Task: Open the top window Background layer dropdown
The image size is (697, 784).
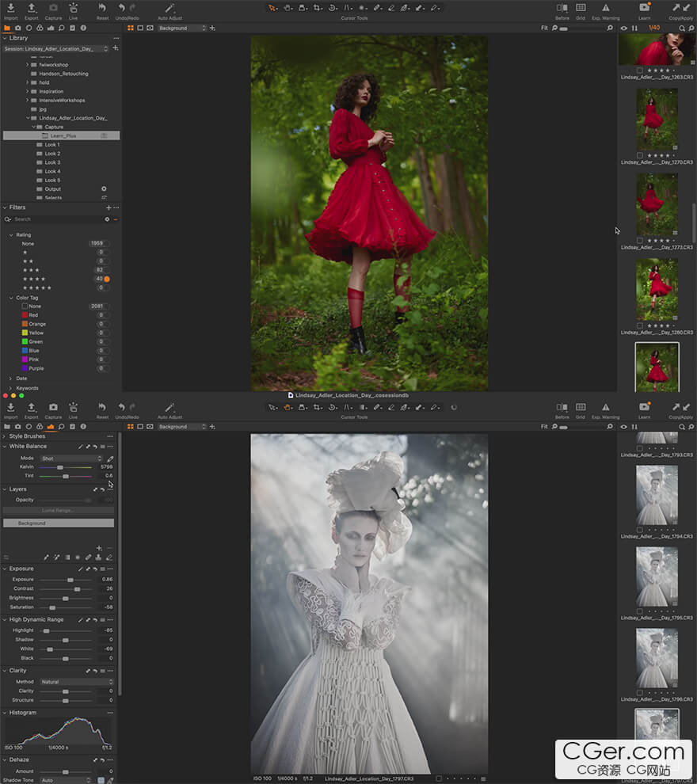Action: 182,28
